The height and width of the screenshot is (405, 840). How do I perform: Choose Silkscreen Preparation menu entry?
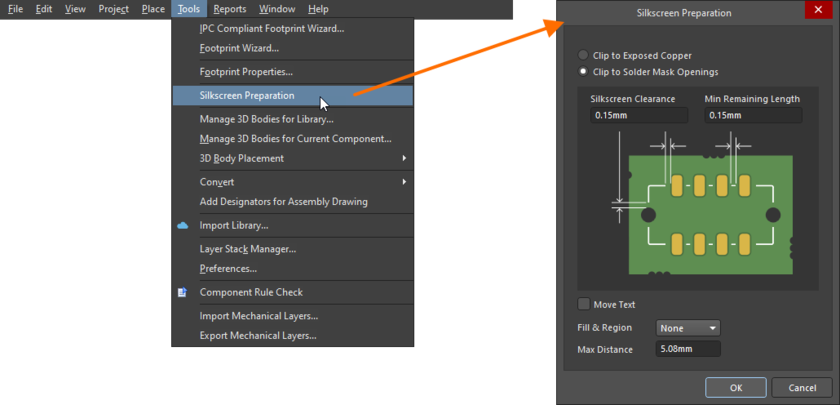point(247,96)
